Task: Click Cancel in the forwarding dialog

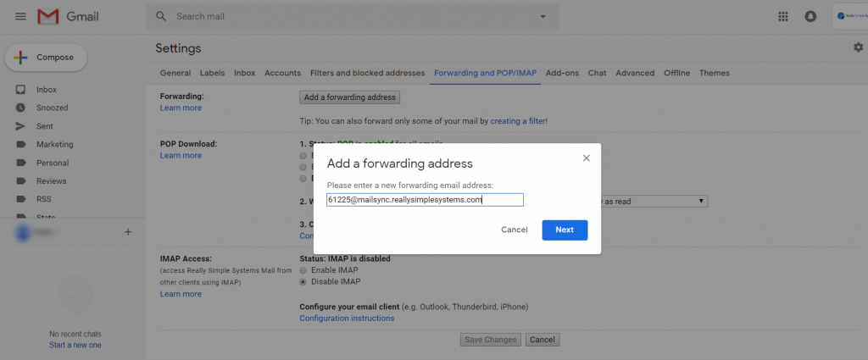Action: (x=515, y=230)
